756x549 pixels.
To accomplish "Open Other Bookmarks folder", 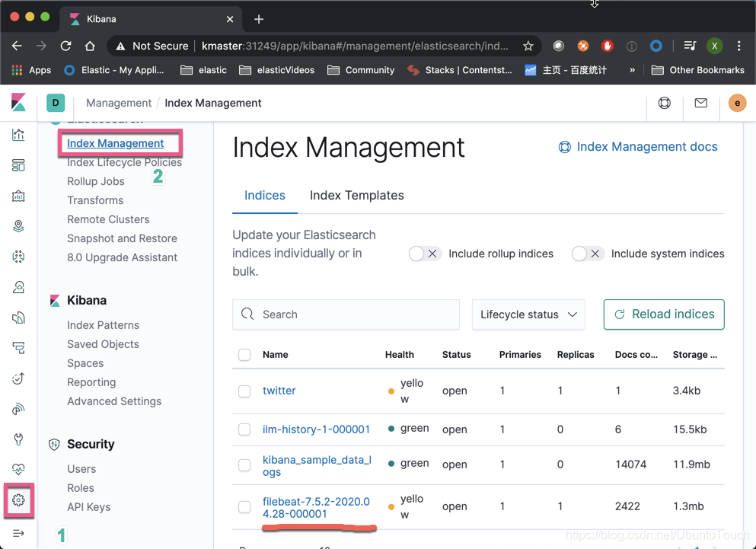I will pos(697,70).
